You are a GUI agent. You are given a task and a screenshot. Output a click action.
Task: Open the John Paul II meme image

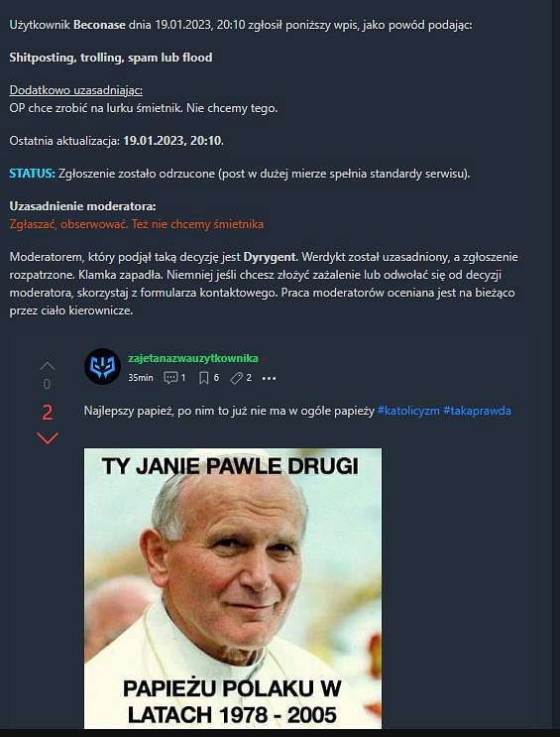click(233, 588)
